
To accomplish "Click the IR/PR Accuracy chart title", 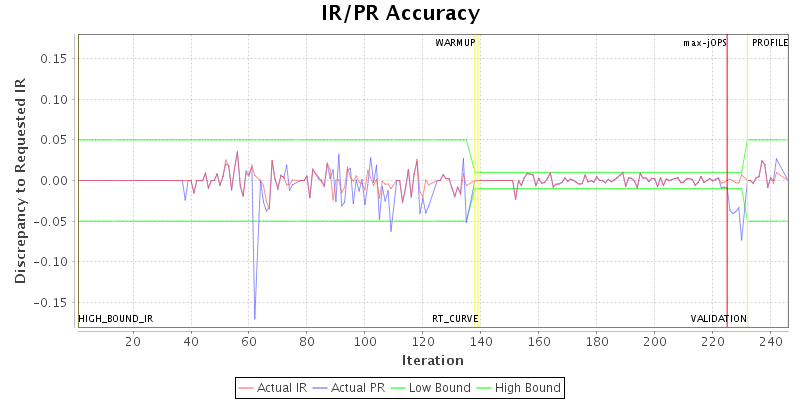I will pyautogui.click(x=400, y=13).
